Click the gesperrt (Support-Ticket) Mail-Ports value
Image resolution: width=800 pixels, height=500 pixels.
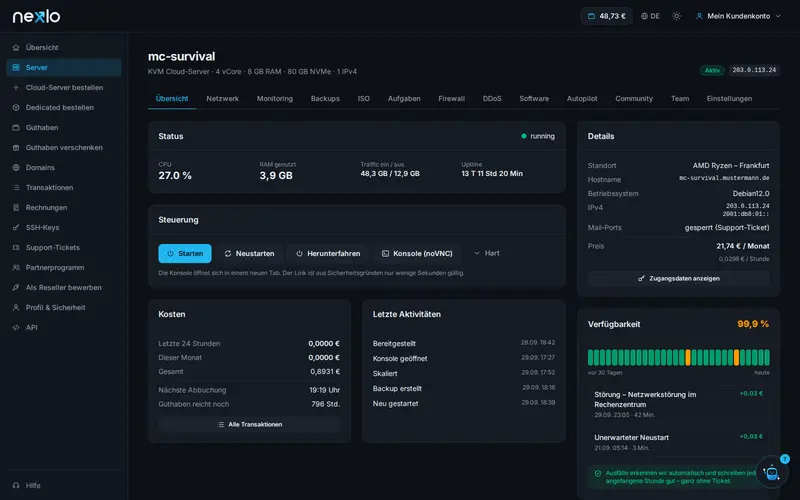tap(727, 228)
